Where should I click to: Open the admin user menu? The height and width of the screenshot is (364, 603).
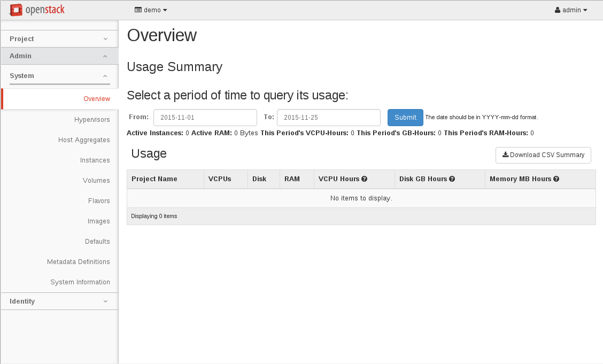(x=571, y=10)
